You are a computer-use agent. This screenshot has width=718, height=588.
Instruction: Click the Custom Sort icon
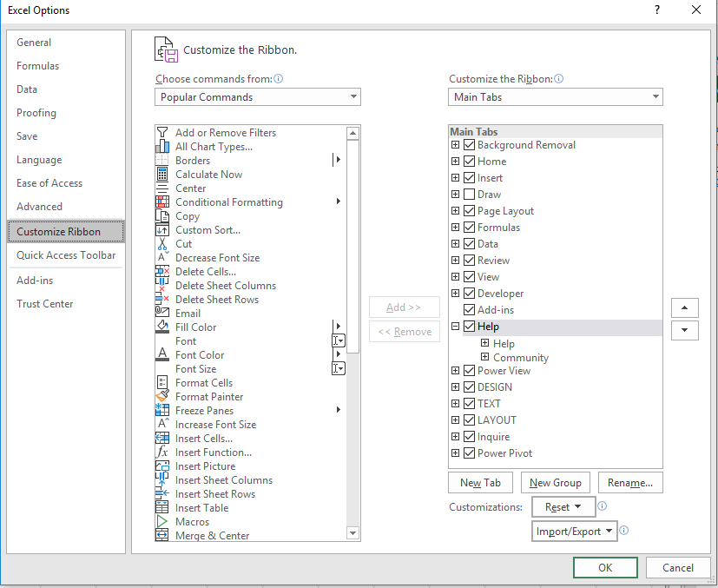(x=162, y=230)
